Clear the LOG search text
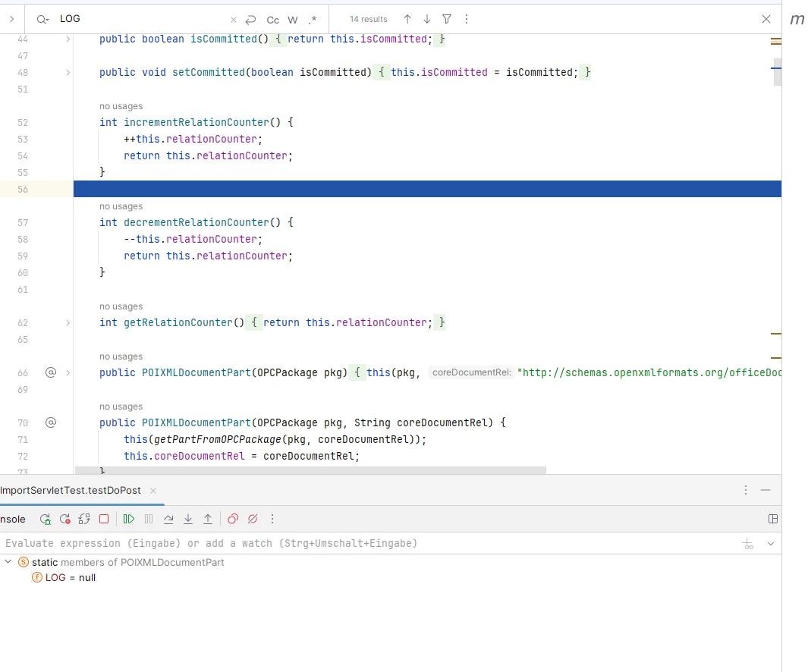Viewport: 808px width, 672px height. (x=234, y=20)
